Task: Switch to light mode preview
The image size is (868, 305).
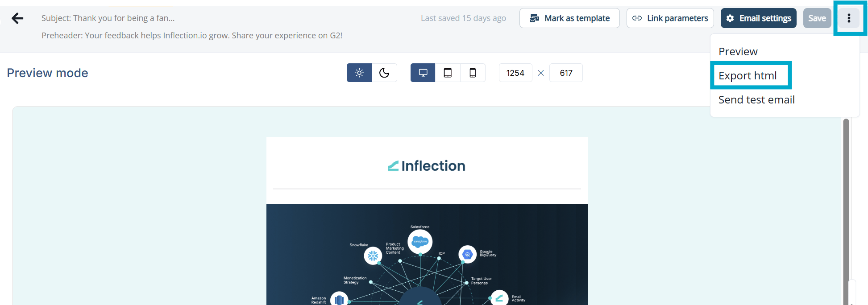Action: pyautogui.click(x=359, y=73)
